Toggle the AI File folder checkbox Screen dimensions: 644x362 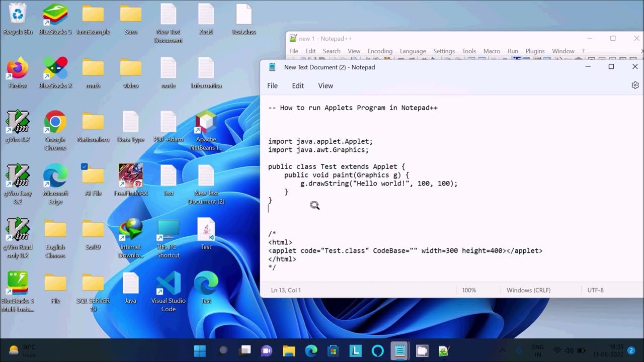pyautogui.click(x=85, y=167)
